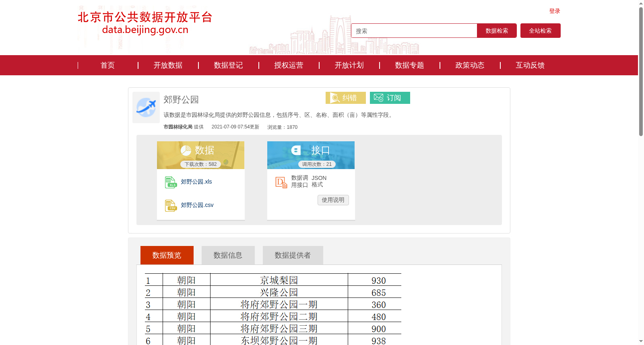Switch to the 数据信息 tab
This screenshot has height=345, width=644.
point(228,255)
